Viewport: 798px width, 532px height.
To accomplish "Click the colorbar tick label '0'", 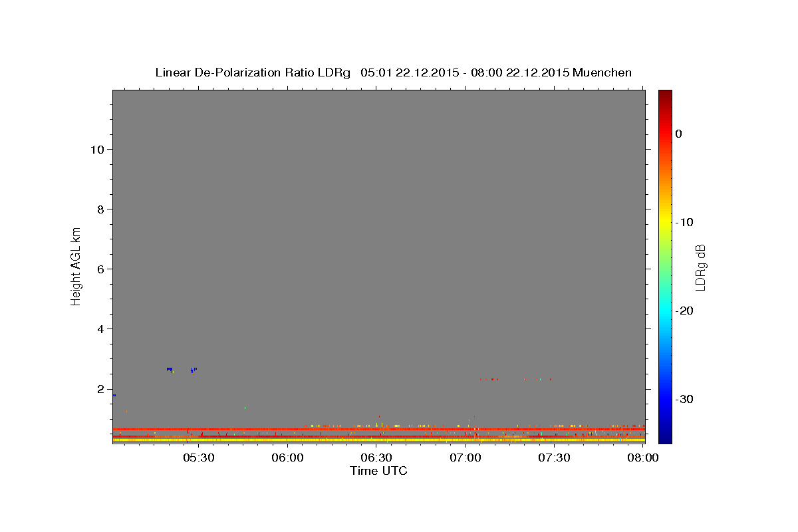I will pos(678,134).
